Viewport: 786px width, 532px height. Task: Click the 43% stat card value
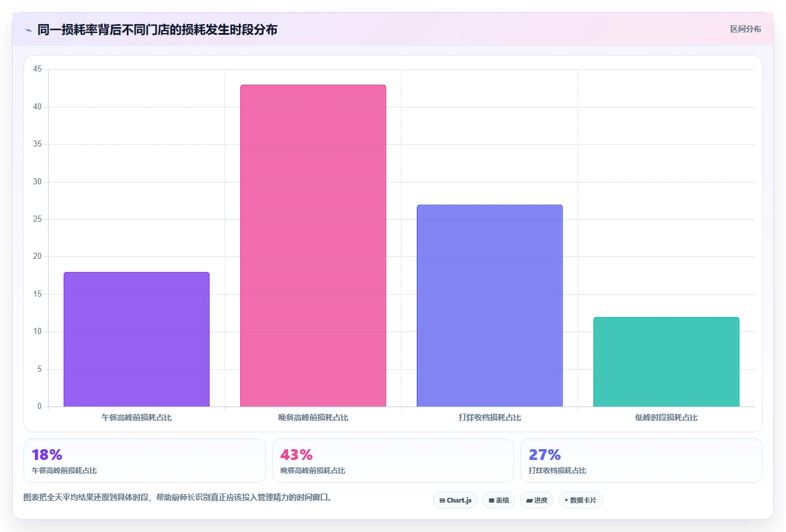coord(297,455)
